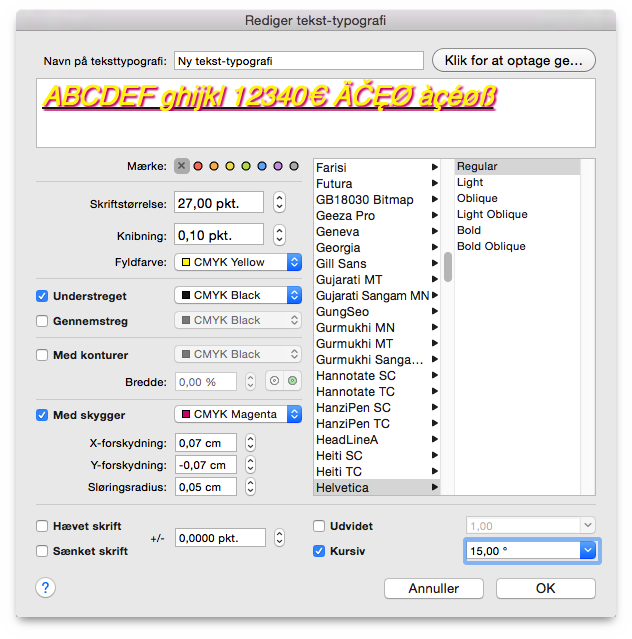632x639 pixels.
Task: Open the Med konturer CMYK Black dropdown
Action: coord(238,355)
